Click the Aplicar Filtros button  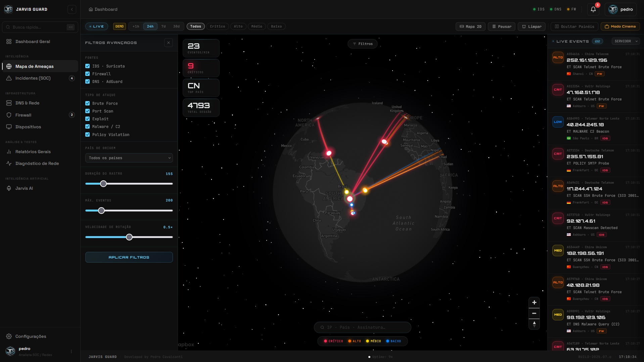tap(129, 257)
